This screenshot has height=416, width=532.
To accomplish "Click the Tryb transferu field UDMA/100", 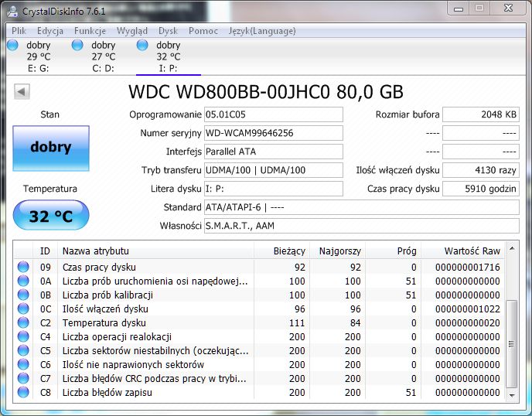I will (274, 170).
